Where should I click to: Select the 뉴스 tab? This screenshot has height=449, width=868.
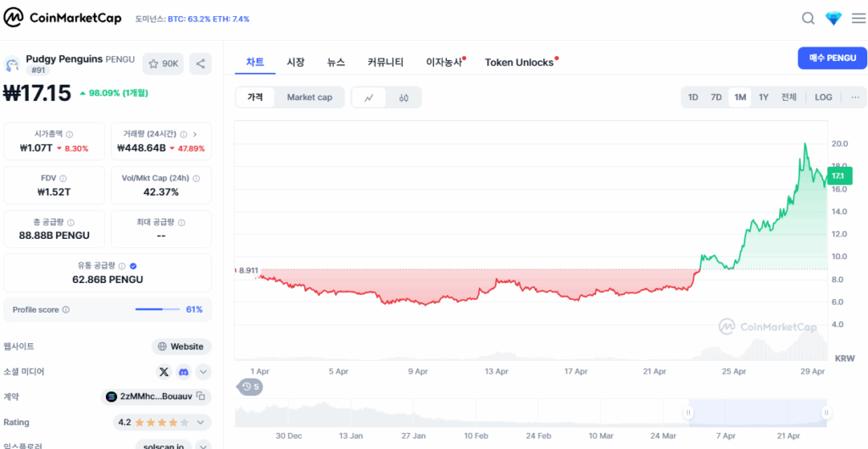[336, 63]
